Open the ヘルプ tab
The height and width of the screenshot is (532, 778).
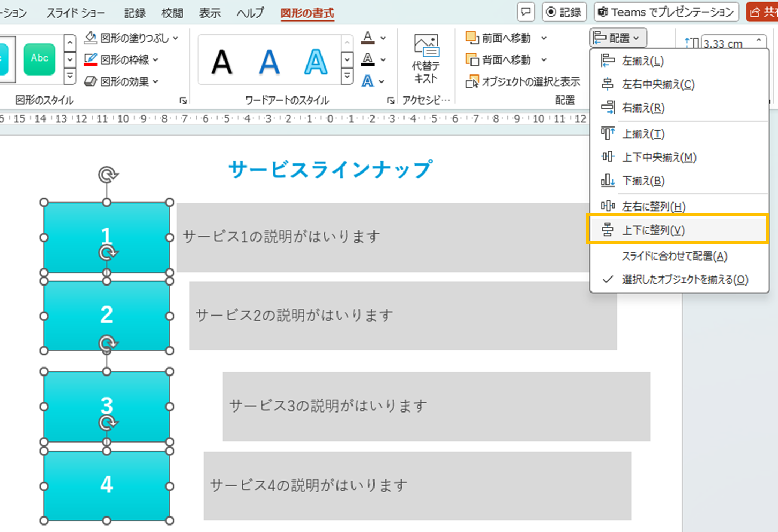(251, 13)
